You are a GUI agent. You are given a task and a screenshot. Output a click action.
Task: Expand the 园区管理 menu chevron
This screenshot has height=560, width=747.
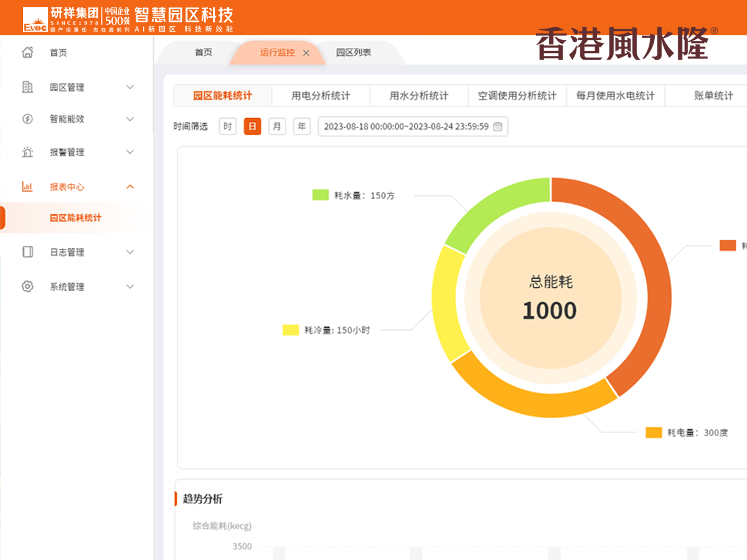[130, 87]
